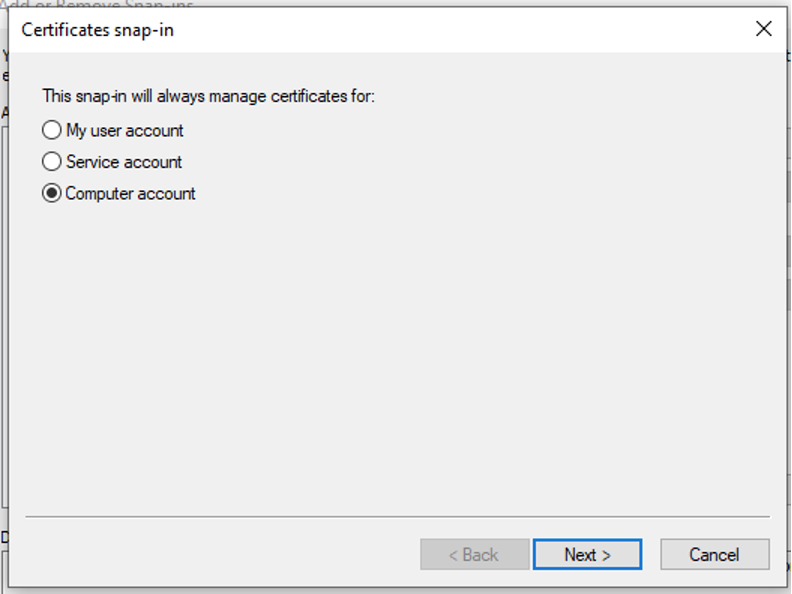792x594 pixels.
Task: Click the Next > button
Action: tap(587, 555)
